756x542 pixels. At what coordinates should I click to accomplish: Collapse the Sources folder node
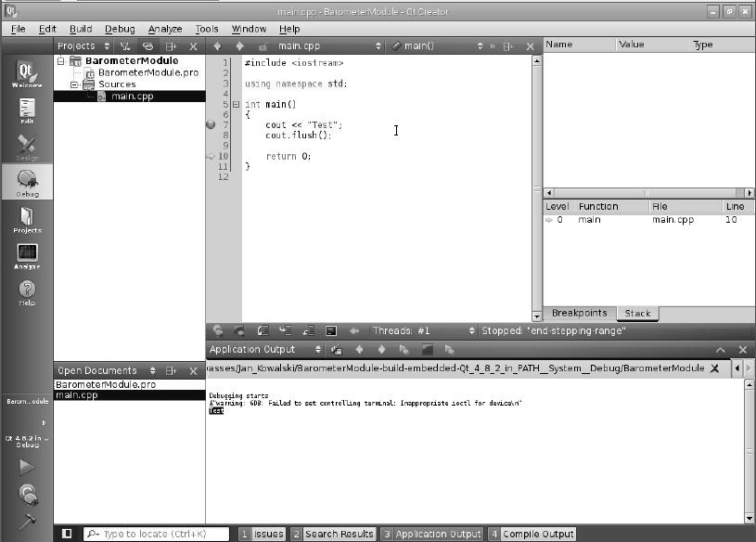74,84
